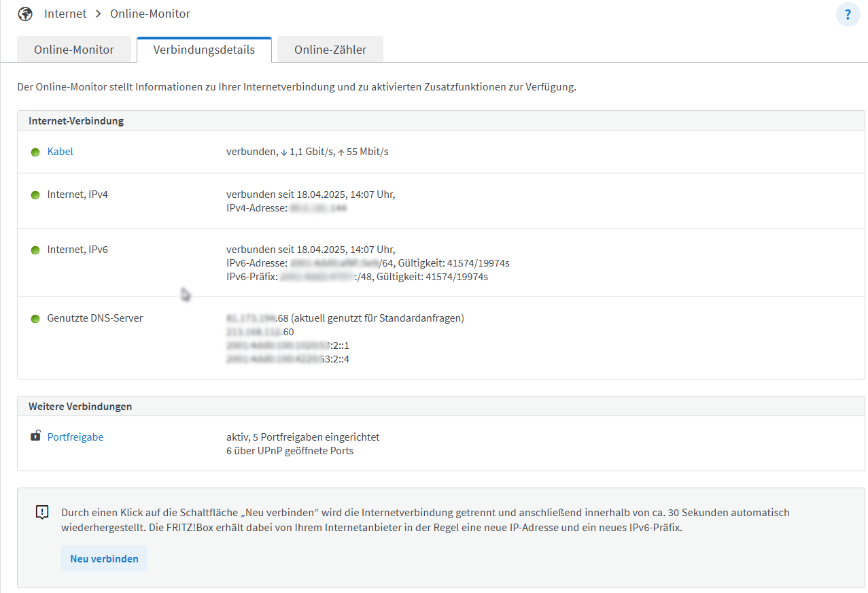The width and height of the screenshot is (868, 593).
Task: Open the help question mark icon
Action: tap(848, 14)
